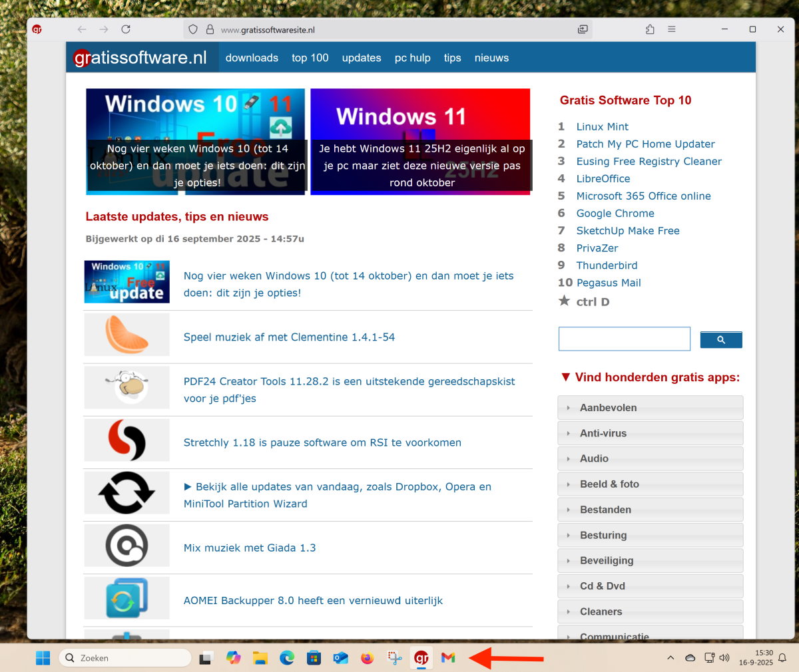The image size is (799, 672).
Task: Open Firefox from the taskbar
Action: point(368,658)
